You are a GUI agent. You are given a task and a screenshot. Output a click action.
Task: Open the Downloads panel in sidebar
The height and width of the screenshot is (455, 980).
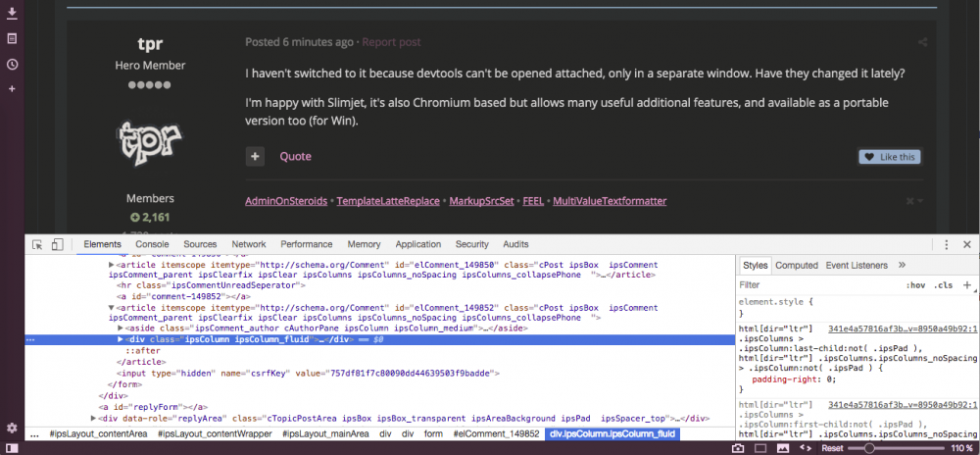pyautogui.click(x=11, y=13)
